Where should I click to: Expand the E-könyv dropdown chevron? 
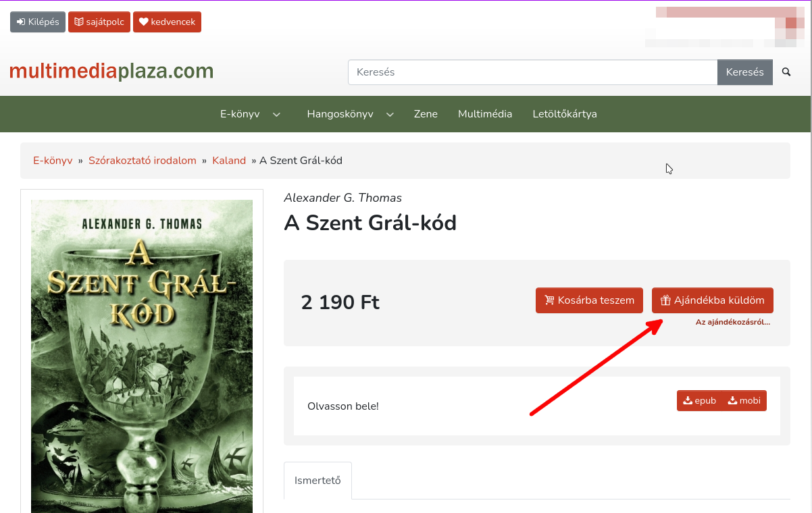pyautogui.click(x=276, y=115)
